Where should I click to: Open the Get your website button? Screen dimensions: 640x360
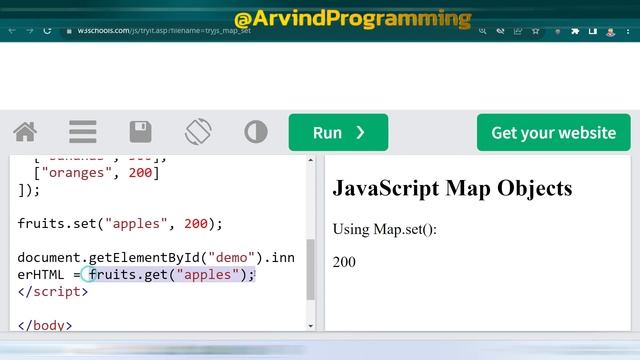click(x=553, y=132)
